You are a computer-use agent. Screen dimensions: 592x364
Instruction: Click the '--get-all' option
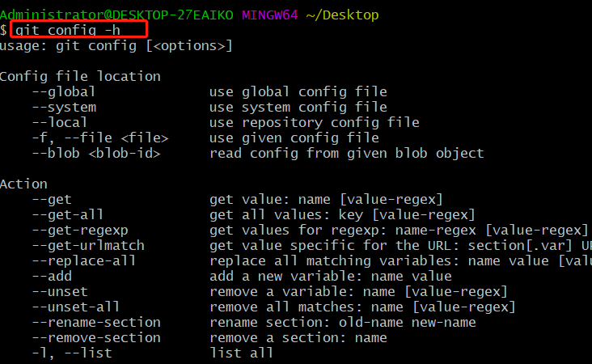click(68, 215)
